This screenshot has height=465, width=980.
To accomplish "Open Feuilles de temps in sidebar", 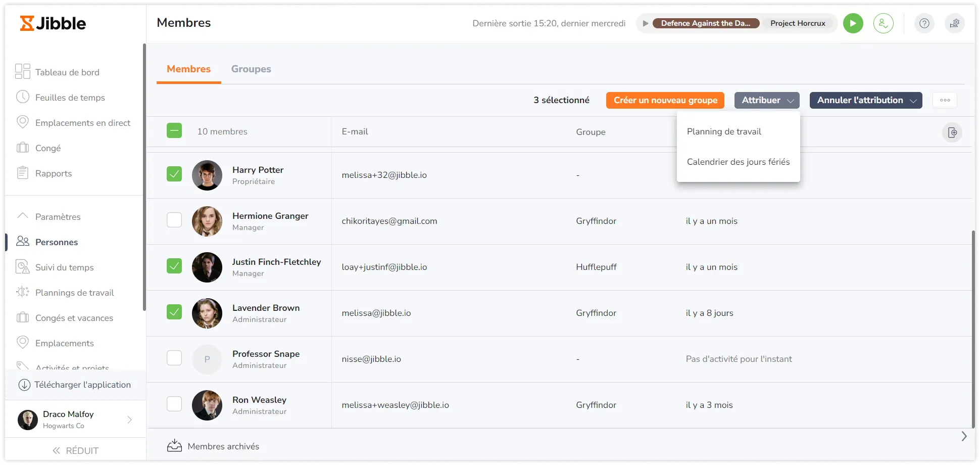I will point(70,98).
